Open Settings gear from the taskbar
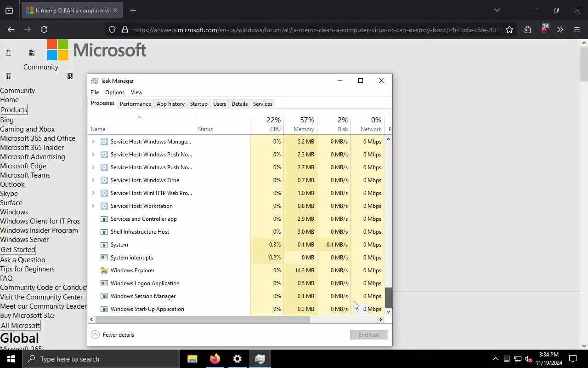The height and width of the screenshot is (368, 588). (237, 359)
